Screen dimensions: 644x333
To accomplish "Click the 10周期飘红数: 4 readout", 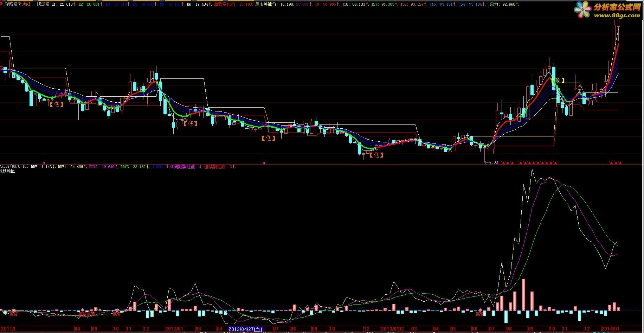I will click(184, 167).
